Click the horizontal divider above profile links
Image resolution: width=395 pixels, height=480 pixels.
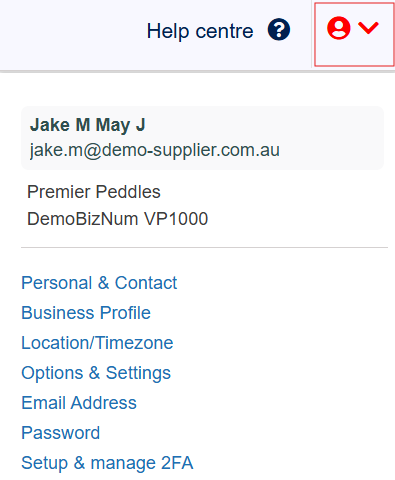[x=204, y=247]
